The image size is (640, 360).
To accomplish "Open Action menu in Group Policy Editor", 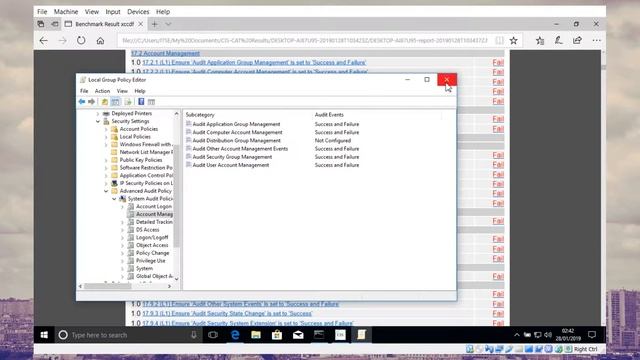I will tap(102, 91).
